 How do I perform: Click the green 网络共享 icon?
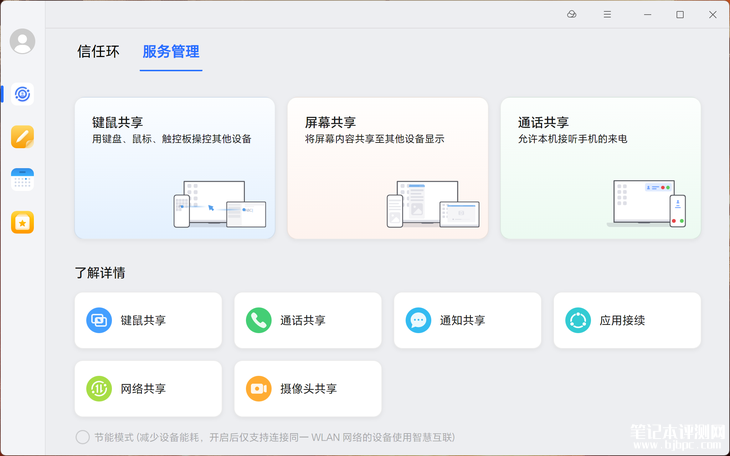click(99, 388)
